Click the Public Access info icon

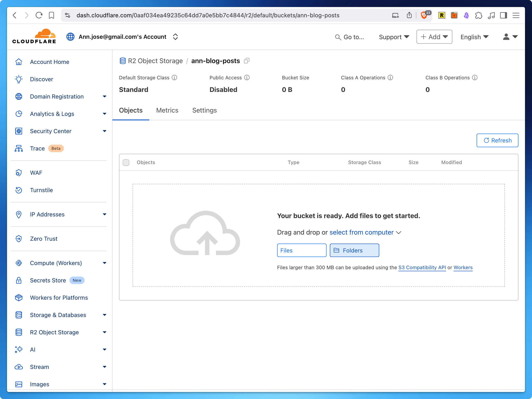tap(247, 77)
